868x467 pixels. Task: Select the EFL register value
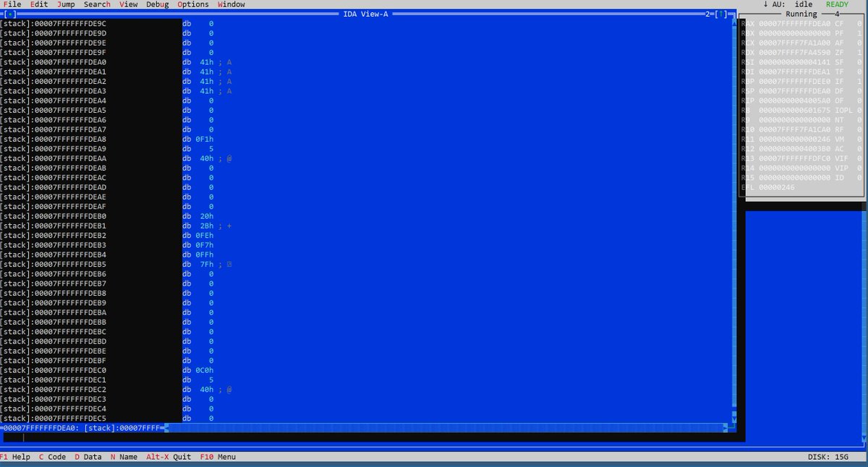pyautogui.click(x=777, y=187)
